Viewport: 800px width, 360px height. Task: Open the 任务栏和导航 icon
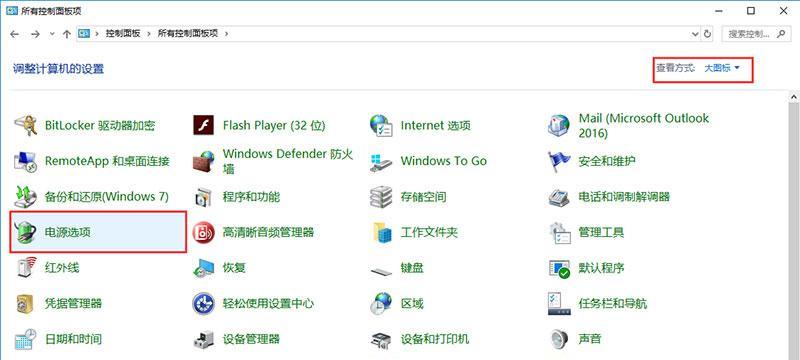tap(559, 303)
